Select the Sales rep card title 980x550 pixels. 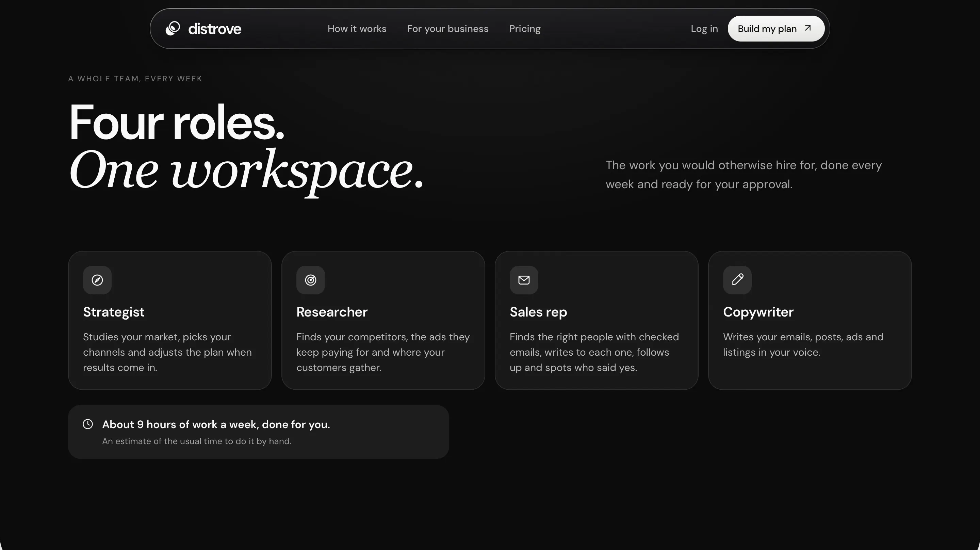(x=538, y=312)
